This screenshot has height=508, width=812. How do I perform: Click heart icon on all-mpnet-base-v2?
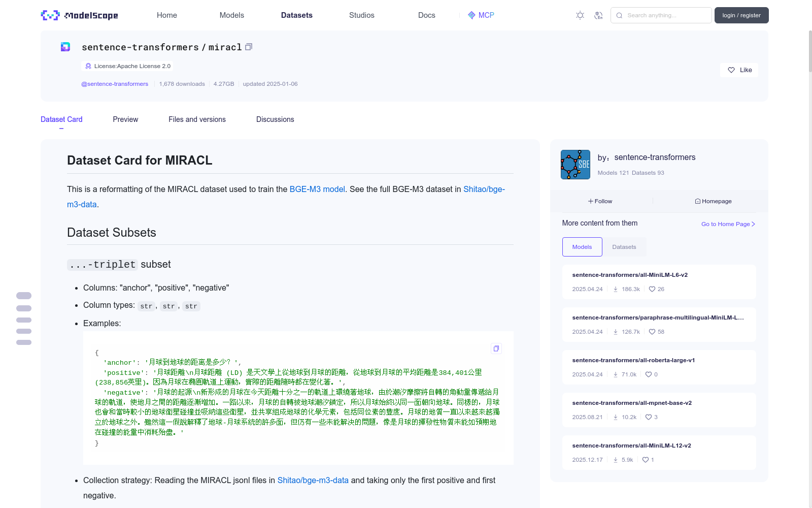(x=649, y=417)
